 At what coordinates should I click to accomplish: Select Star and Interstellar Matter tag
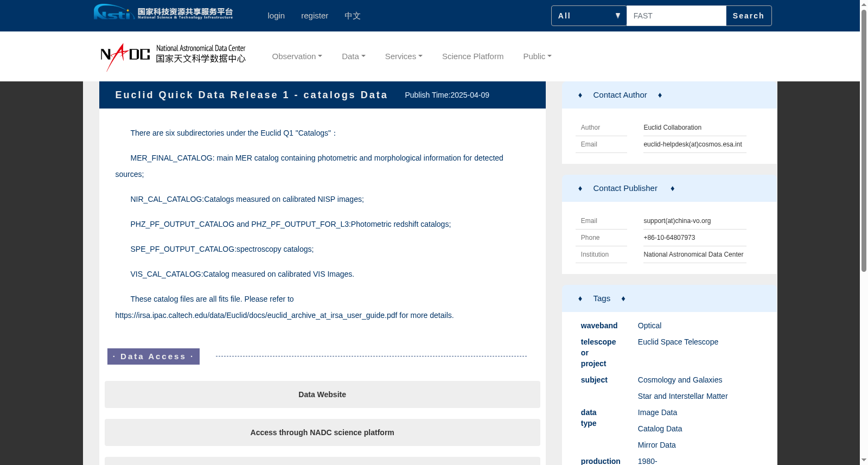click(x=682, y=396)
